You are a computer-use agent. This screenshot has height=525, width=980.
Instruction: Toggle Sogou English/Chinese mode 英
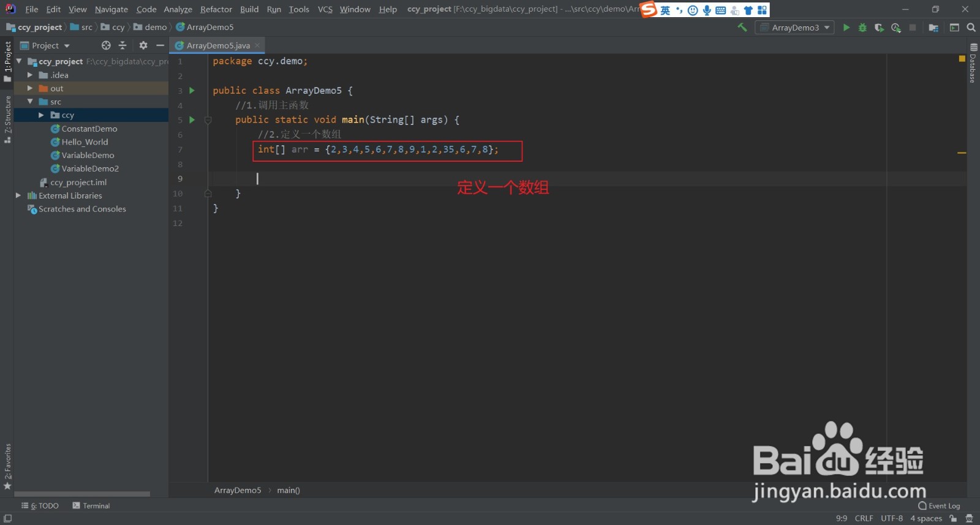click(665, 10)
